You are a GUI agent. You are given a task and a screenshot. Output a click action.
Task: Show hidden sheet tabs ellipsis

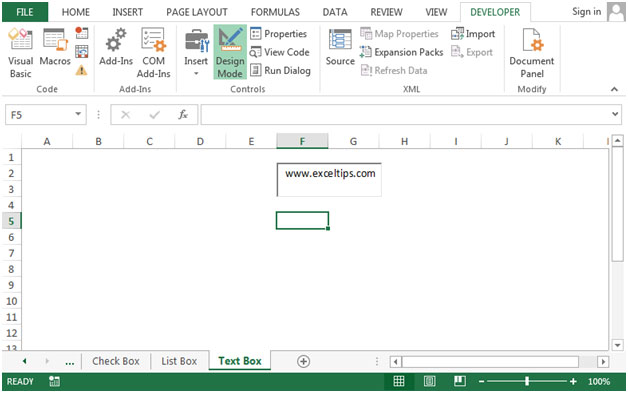point(69,362)
